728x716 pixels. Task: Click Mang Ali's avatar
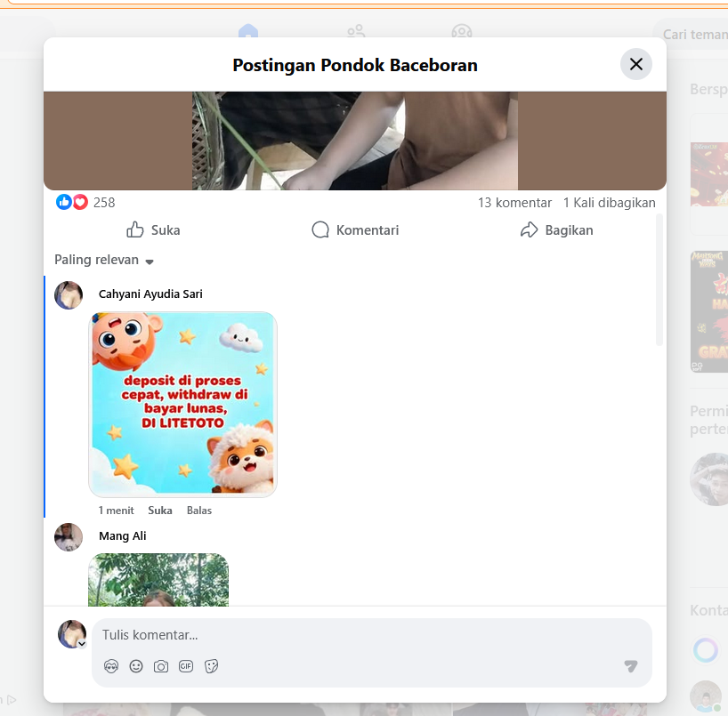[x=69, y=537]
